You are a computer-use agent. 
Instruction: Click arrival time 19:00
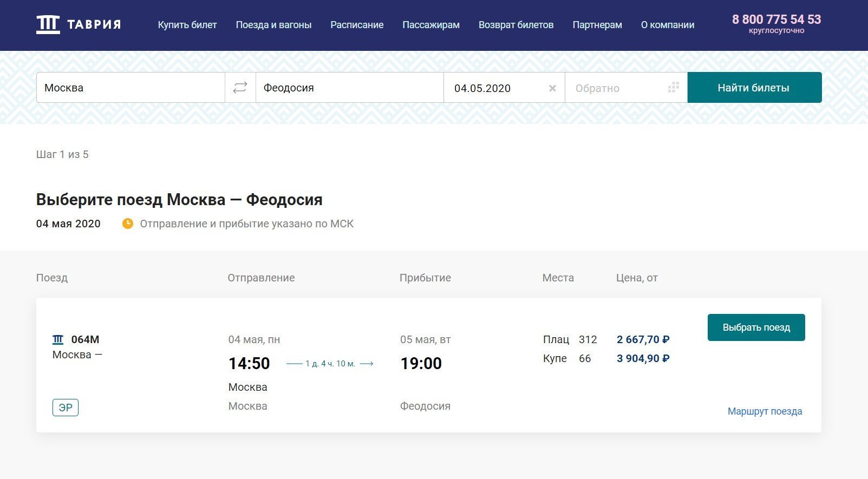(421, 363)
